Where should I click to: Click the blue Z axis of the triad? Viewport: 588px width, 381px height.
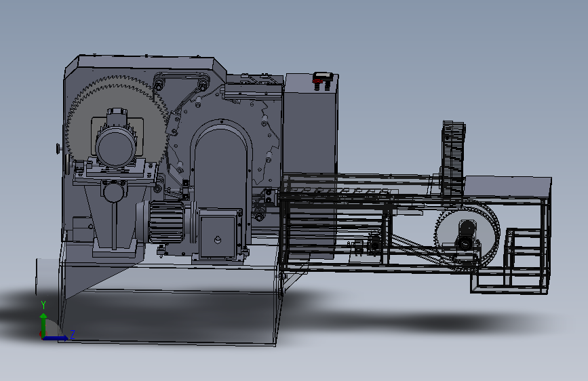coord(56,338)
